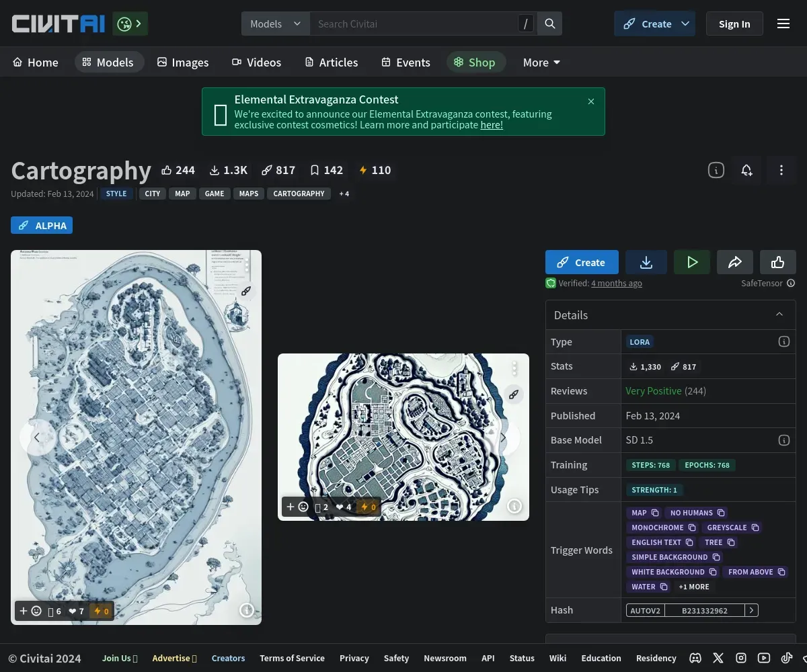Click the play icon button
The image size is (807, 672).
(x=692, y=262)
